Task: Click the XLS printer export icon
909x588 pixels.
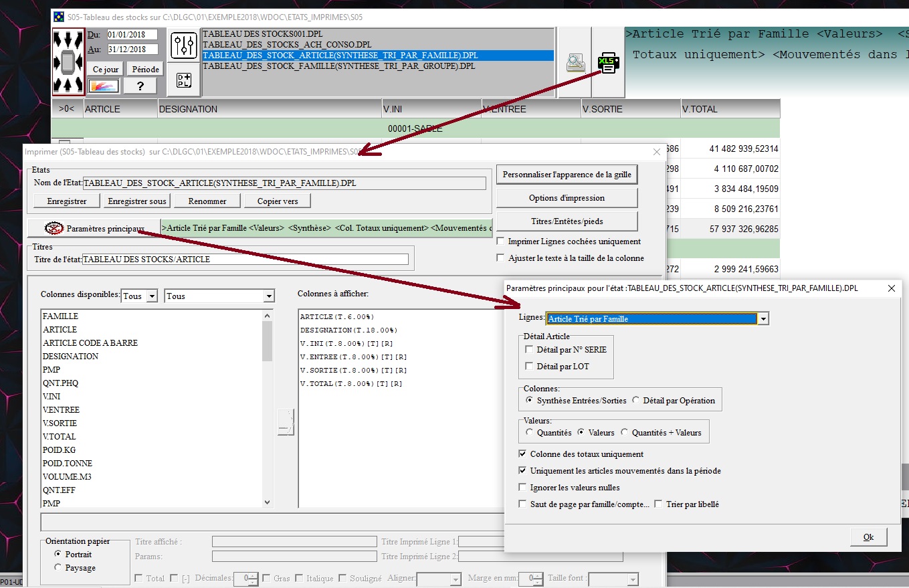Action: click(x=609, y=63)
